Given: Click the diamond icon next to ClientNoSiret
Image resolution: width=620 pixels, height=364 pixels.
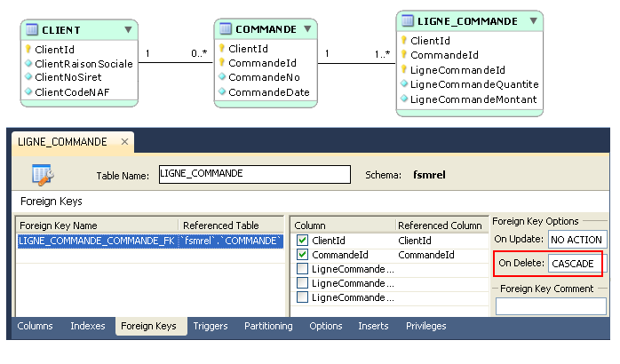Looking at the screenshot, I should pyautogui.click(x=28, y=77).
